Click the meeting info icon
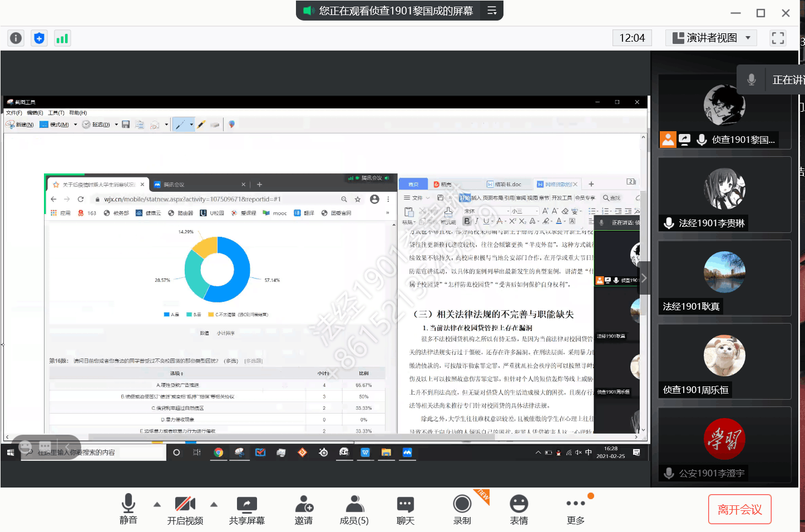 click(x=16, y=38)
